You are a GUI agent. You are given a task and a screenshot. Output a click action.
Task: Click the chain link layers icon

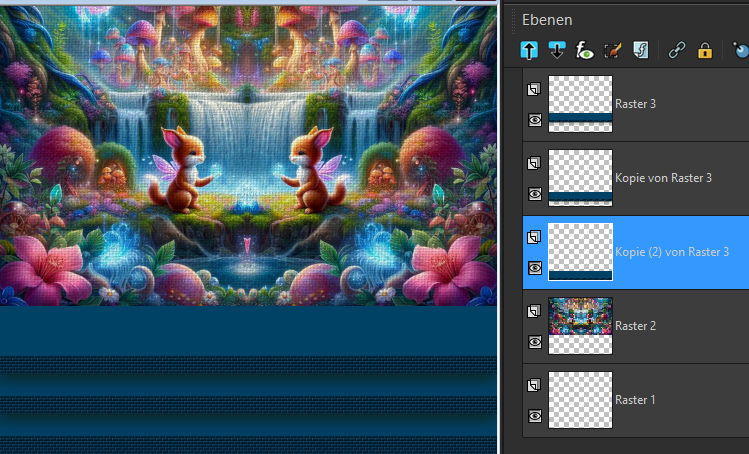click(x=677, y=50)
